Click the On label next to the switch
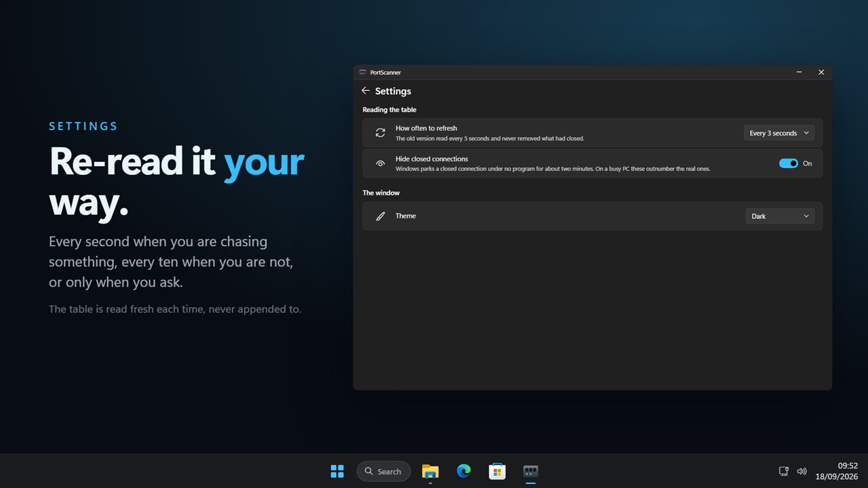868x488 pixels. 807,163
